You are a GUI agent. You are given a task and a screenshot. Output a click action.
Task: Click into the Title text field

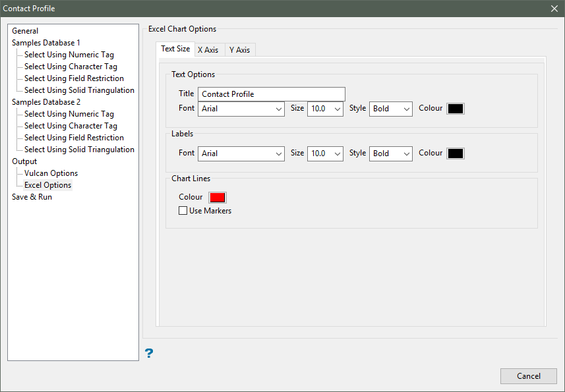point(271,94)
